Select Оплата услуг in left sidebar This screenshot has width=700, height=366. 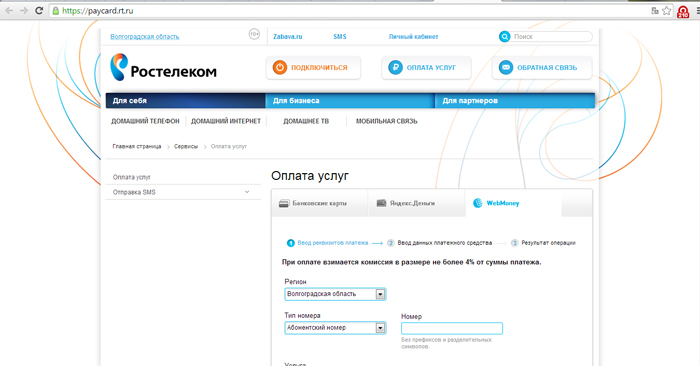point(132,177)
